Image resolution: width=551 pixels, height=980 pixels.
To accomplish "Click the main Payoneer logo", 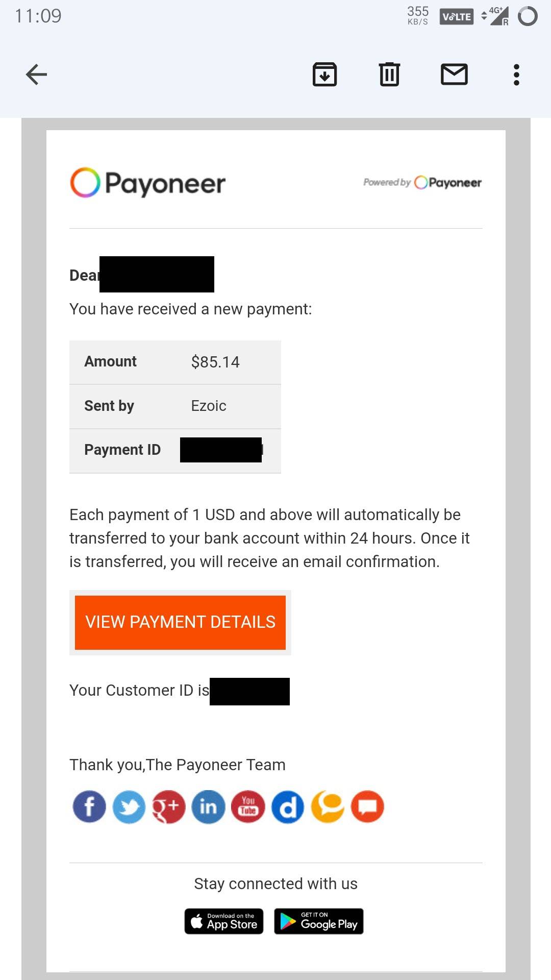I will [x=147, y=183].
